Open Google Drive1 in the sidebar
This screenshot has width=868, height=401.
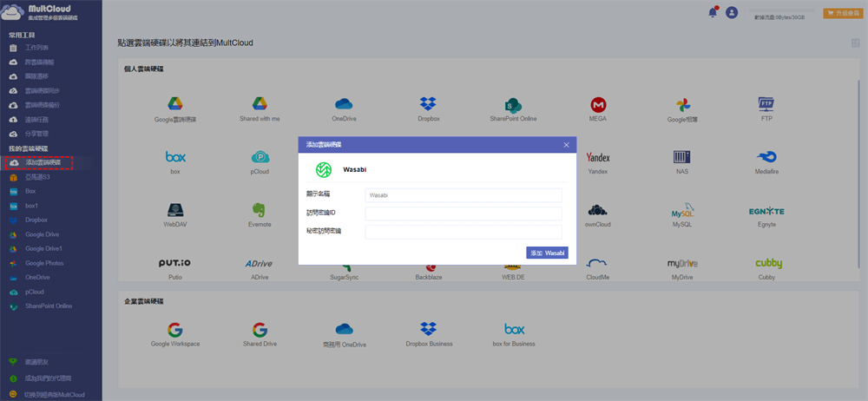[x=43, y=249]
